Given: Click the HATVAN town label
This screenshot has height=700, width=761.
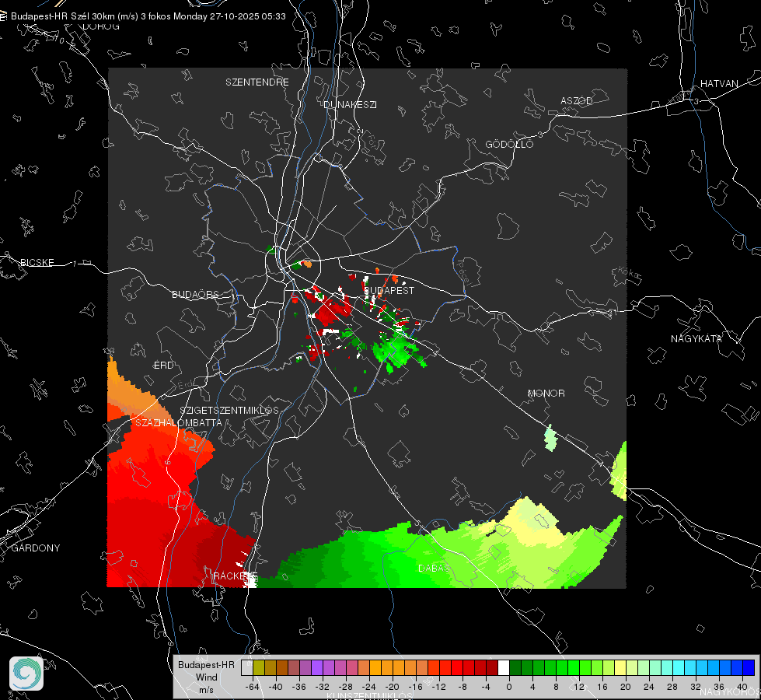Looking at the screenshot, I should [719, 84].
